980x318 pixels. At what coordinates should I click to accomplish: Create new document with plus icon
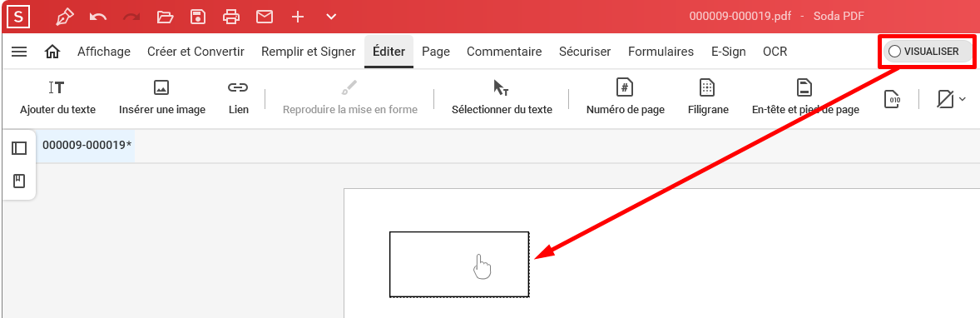click(x=298, y=17)
